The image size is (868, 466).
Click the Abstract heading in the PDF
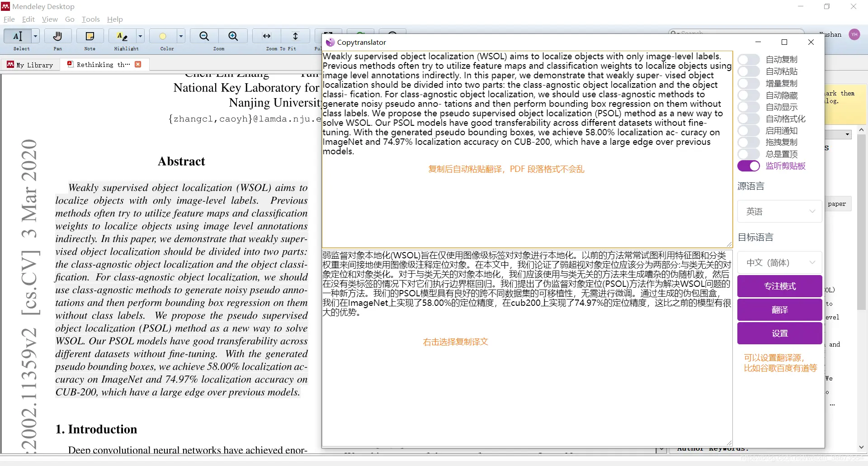coord(181,162)
